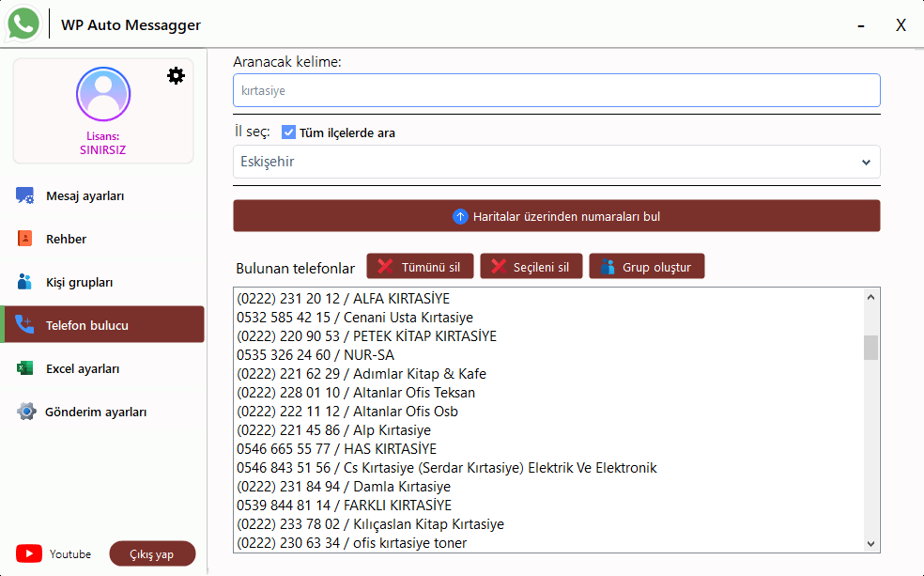Screen dimensions: 924x576
Task: Select Altanlar Ofis Teksan entry
Action: [x=548, y=393]
